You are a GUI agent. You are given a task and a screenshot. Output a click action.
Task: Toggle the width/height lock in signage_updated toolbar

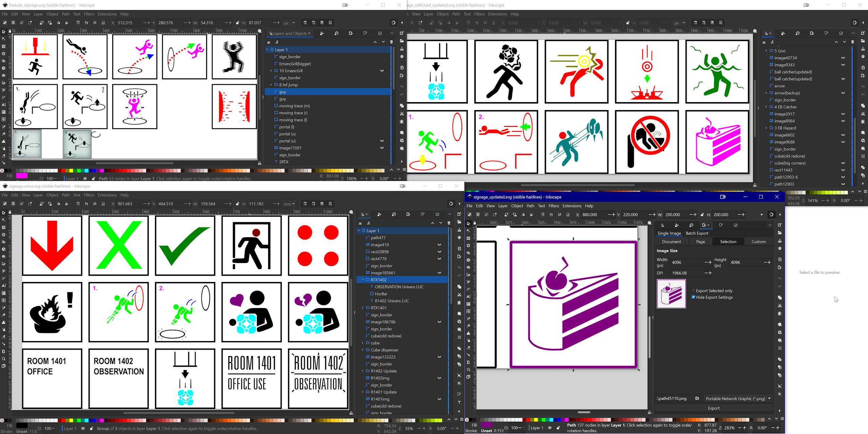click(702, 214)
